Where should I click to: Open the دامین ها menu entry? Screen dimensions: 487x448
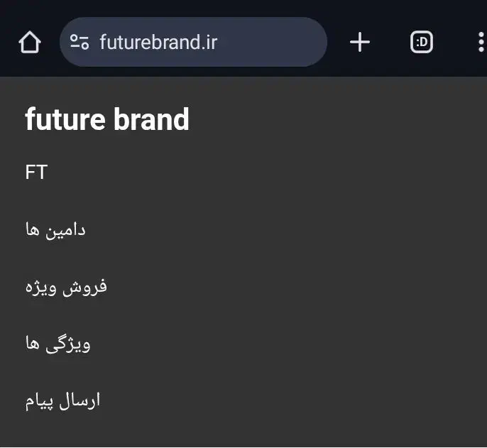click(x=55, y=230)
